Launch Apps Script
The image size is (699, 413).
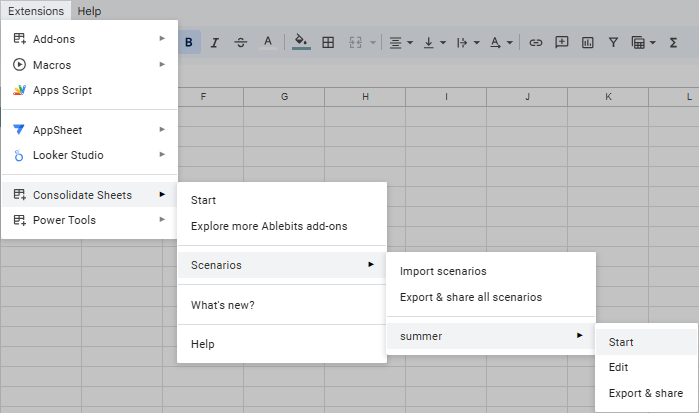pyautogui.click(x=89, y=90)
